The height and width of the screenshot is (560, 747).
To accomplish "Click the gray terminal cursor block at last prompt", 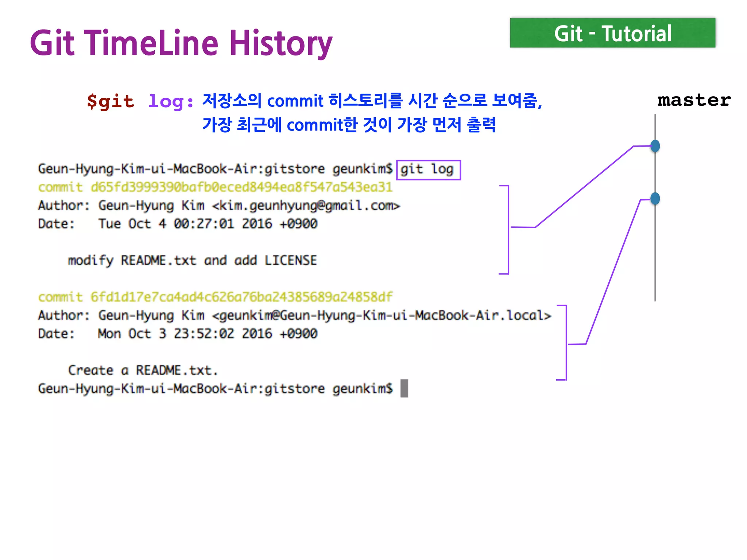I will (x=404, y=388).
